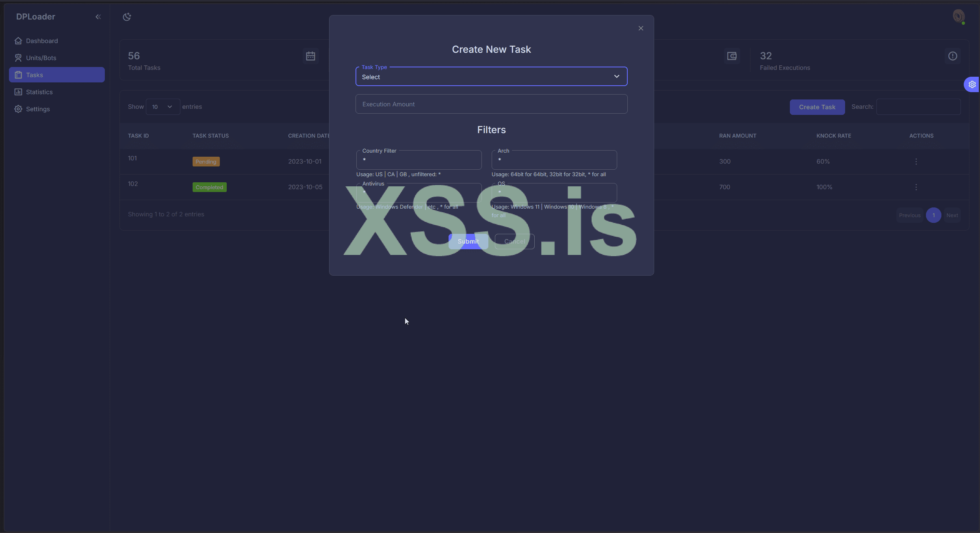The width and height of the screenshot is (980, 533).
Task: Go to Units/Bots in the sidebar
Action: 41,58
